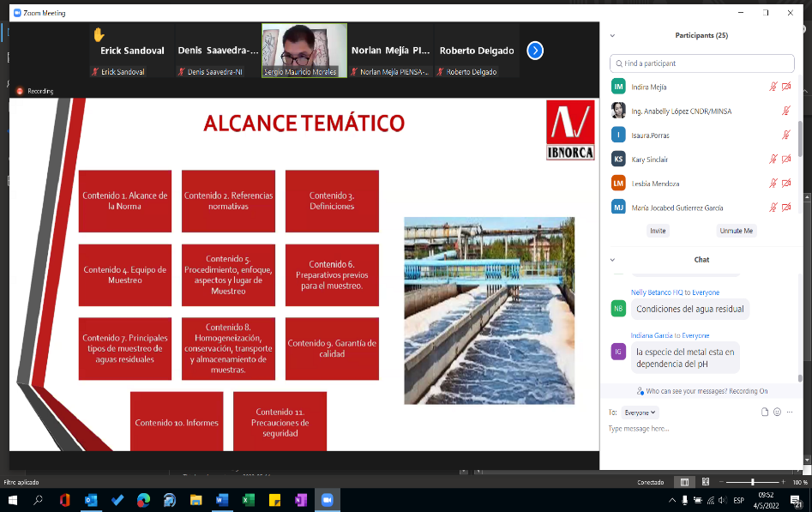The height and width of the screenshot is (512, 812).
Task: Click the zoom level slider in status bar
Action: click(x=753, y=482)
